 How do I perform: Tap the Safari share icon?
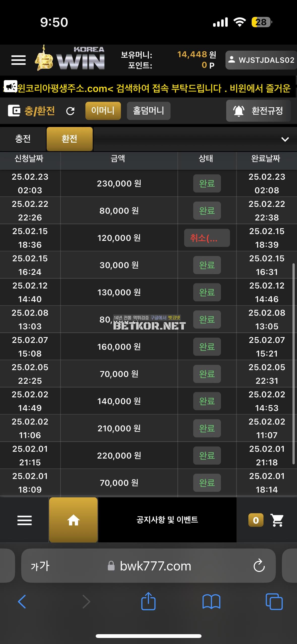coord(148,601)
